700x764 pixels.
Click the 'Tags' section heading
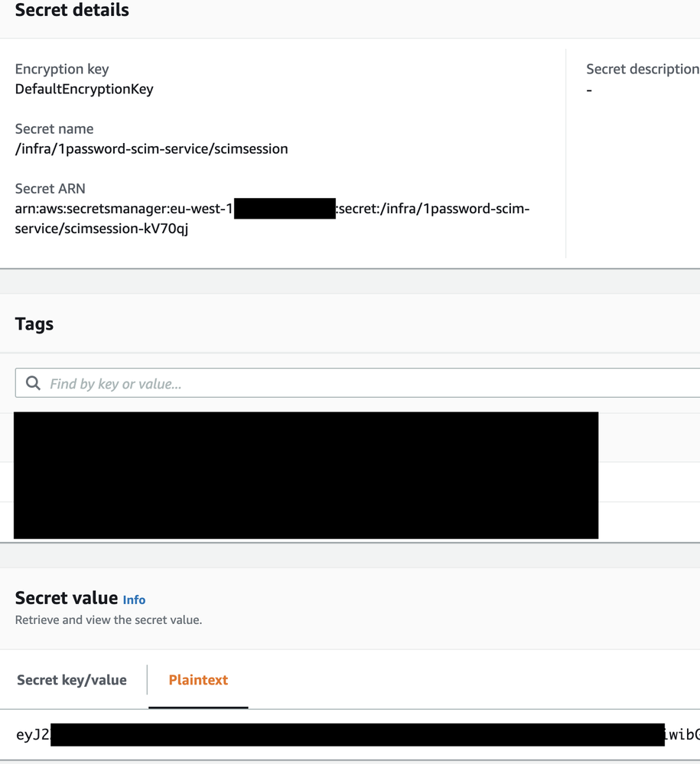(34, 323)
